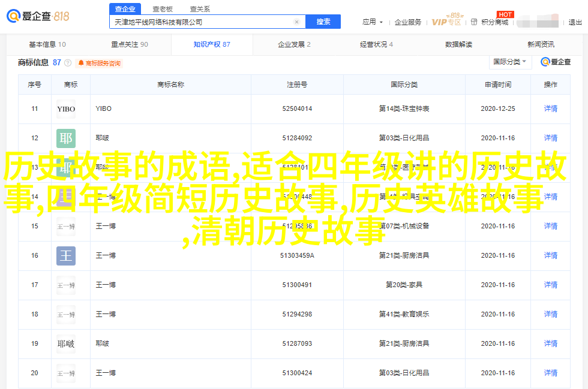This screenshot has width=588, height=389.
Task: Expand the 应用 dropdown menu
Action: click(372, 22)
